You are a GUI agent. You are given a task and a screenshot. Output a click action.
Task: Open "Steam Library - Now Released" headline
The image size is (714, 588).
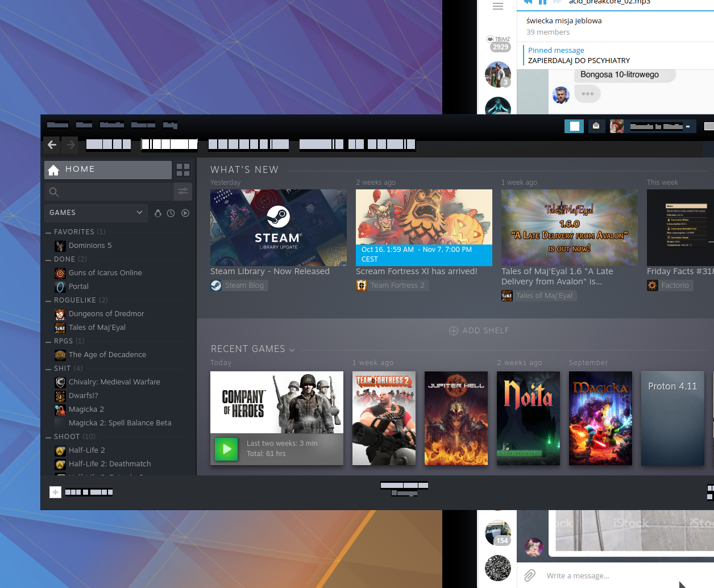[x=270, y=272]
